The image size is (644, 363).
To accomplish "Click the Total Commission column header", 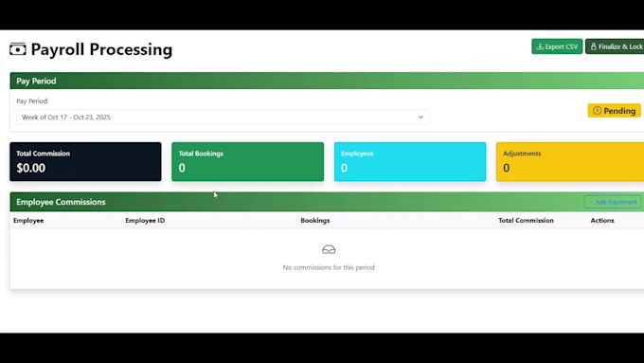I will pyautogui.click(x=526, y=220).
